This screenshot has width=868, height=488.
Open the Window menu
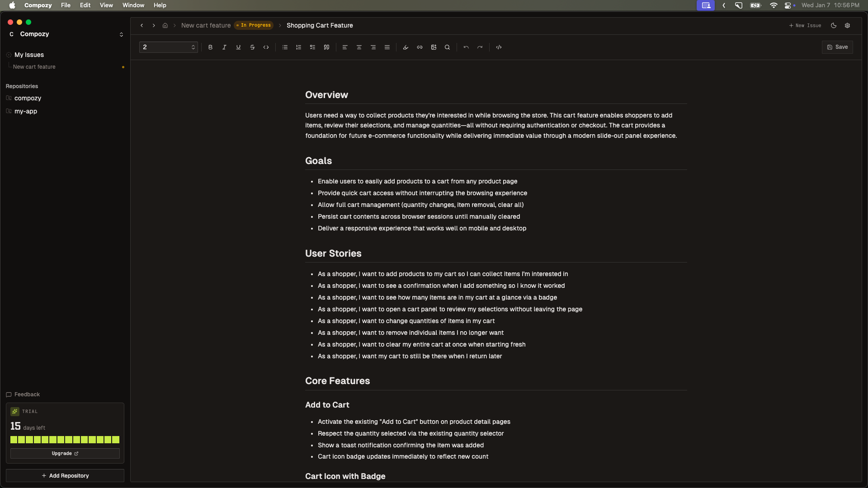(x=133, y=5)
